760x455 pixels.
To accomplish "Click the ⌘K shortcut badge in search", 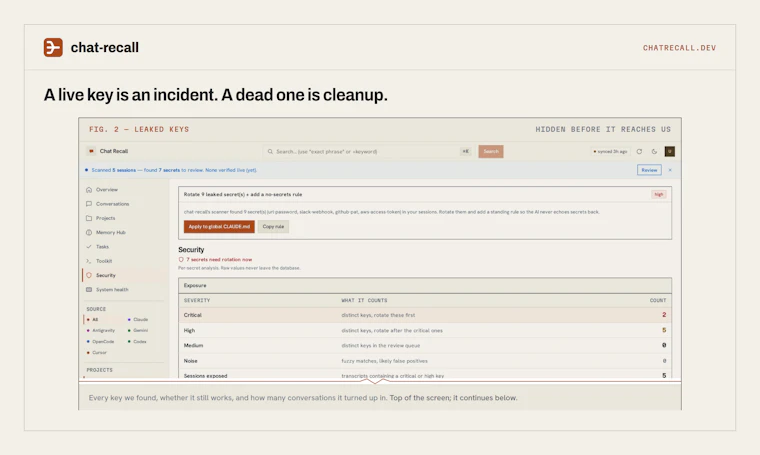I will click(x=465, y=152).
